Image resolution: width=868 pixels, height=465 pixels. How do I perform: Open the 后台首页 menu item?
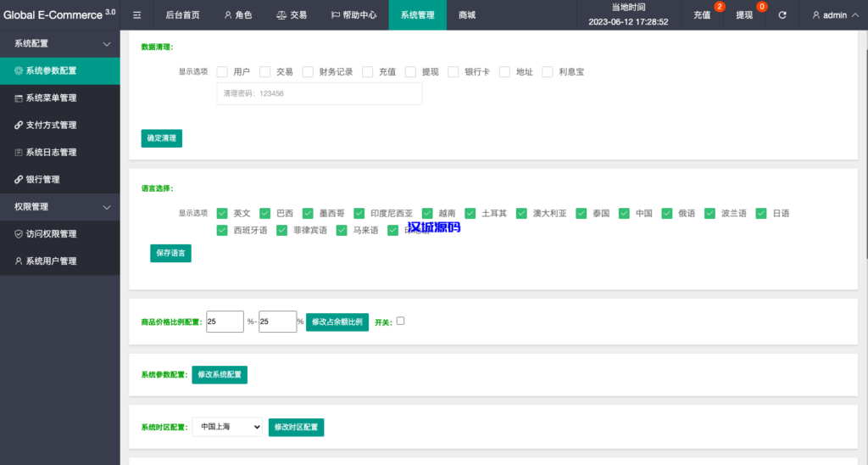(x=183, y=15)
